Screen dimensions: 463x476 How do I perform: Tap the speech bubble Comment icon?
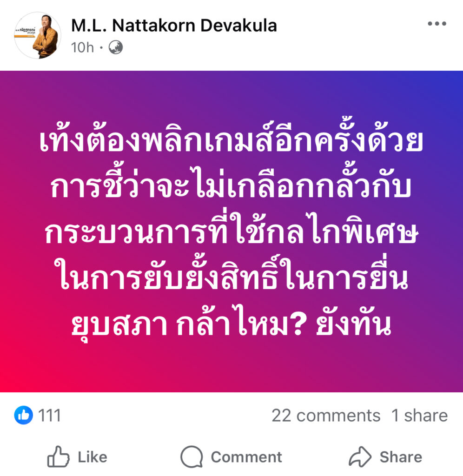[x=192, y=456]
